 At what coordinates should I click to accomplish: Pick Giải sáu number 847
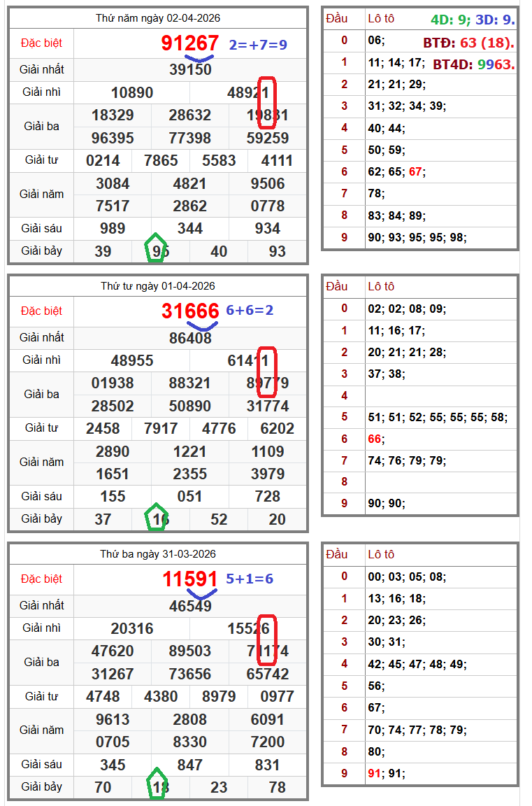click(x=190, y=765)
